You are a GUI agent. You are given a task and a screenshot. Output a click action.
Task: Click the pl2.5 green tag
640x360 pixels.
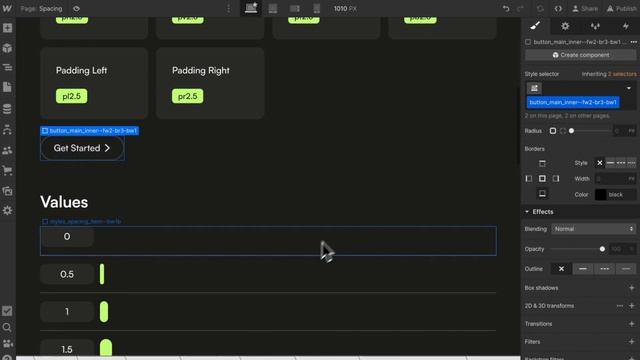(71, 96)
